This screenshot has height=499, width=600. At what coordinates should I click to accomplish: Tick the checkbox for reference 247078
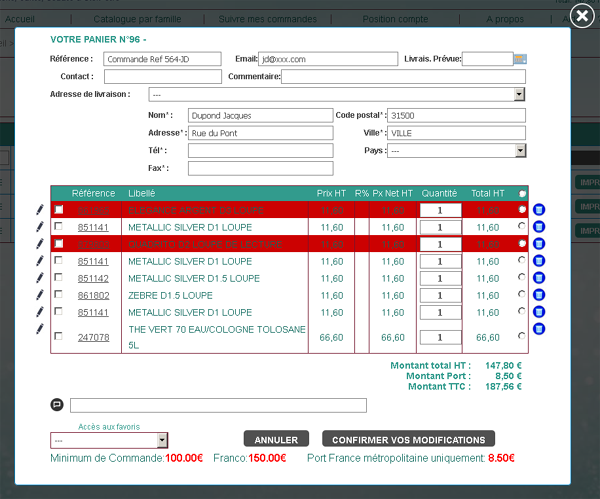[x=58, y=337]
